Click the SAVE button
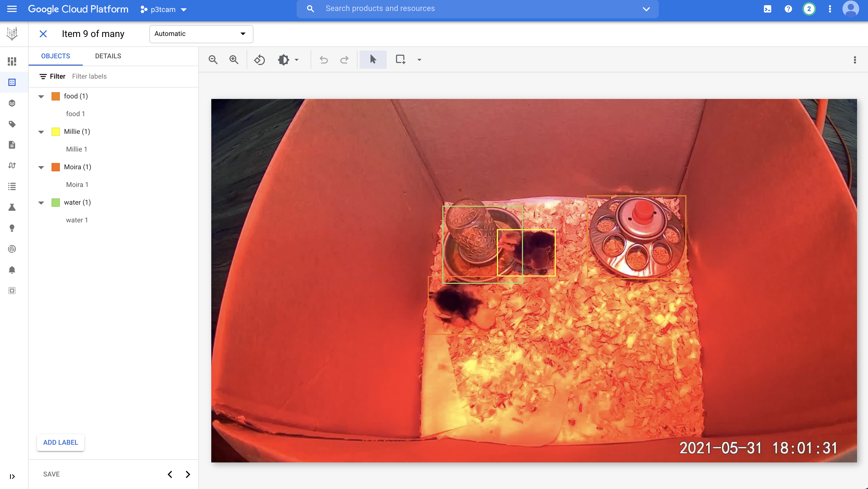This screenshot has width=868, height=489. [51, 474]
